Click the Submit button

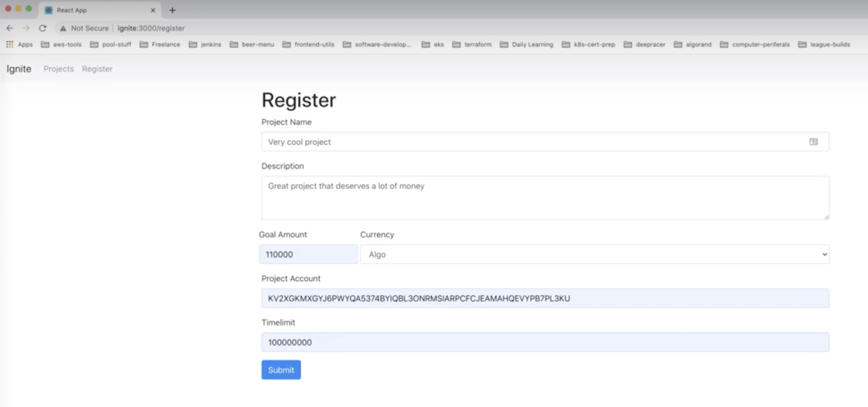pyautogui.click(x=281, y=369)
